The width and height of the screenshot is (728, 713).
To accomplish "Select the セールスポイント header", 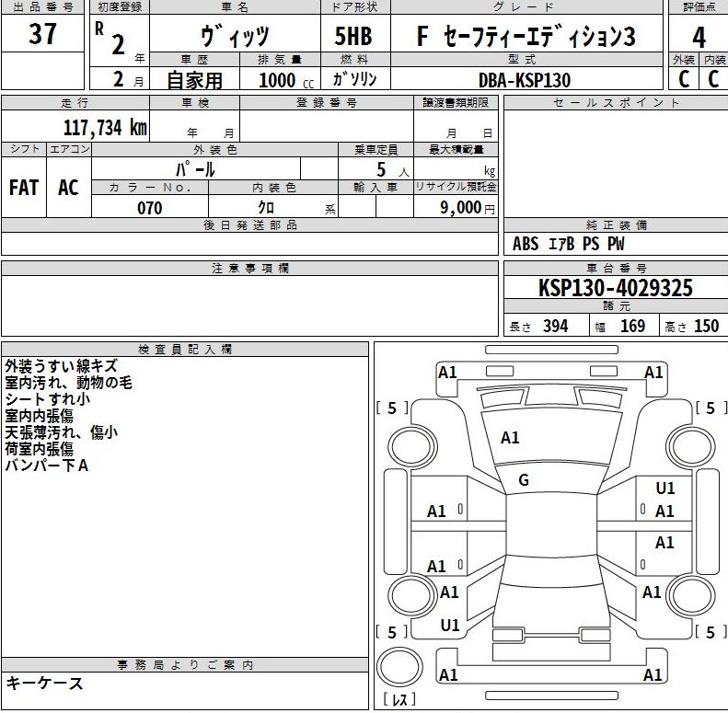I will tap(616, 103).
